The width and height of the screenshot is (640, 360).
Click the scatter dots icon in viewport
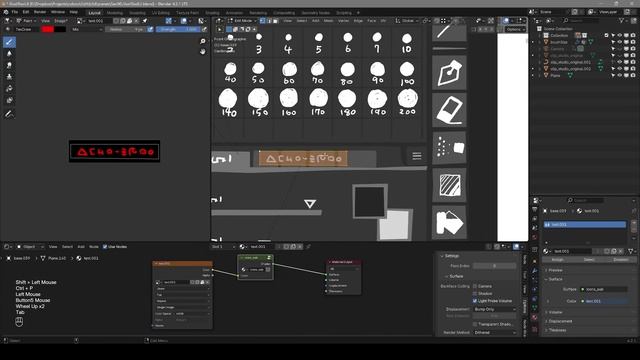(x=449, y=147)
